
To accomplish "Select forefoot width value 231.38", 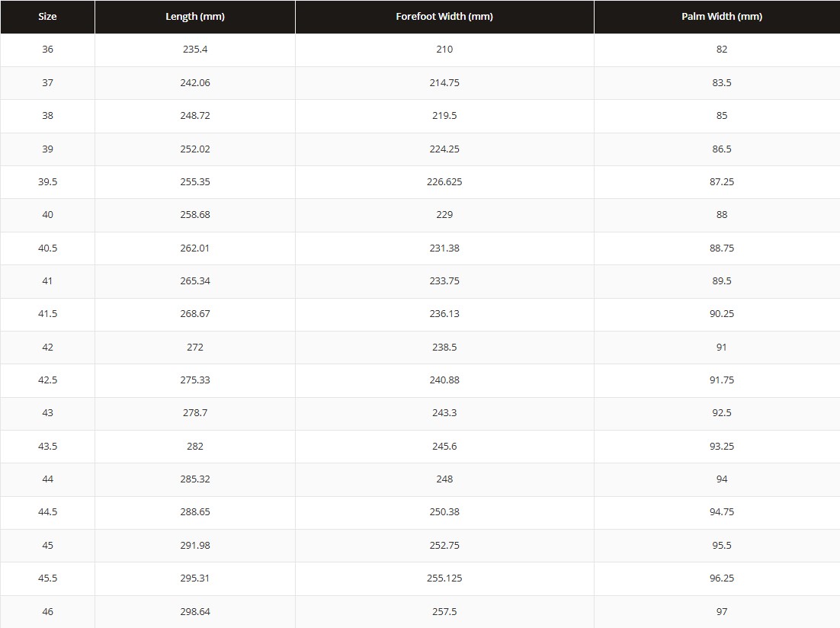I will (x=444, y=248).
